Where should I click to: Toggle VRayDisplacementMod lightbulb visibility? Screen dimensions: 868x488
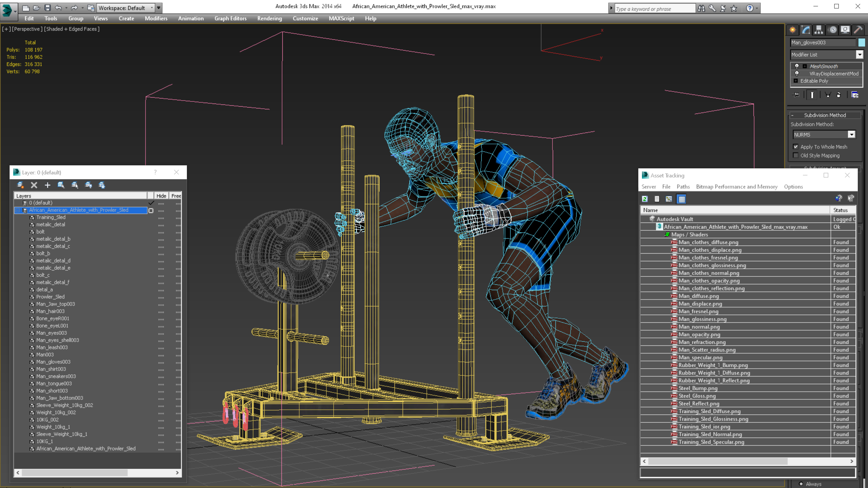(x=797, y=74)
